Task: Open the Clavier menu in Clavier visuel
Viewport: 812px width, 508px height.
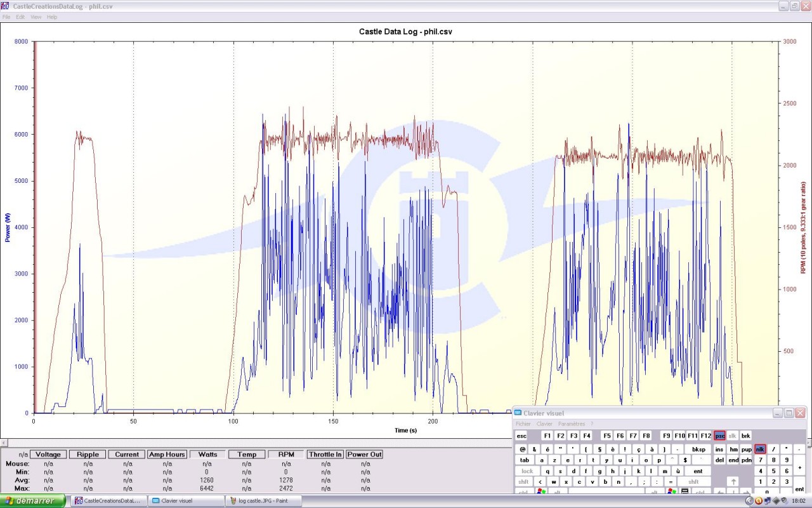Action: [544, 424]
